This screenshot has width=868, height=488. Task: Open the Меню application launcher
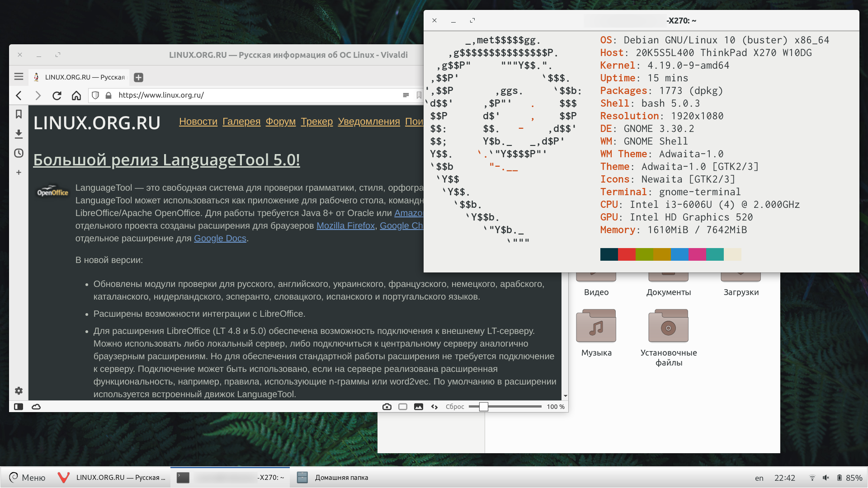coord(27,478)
